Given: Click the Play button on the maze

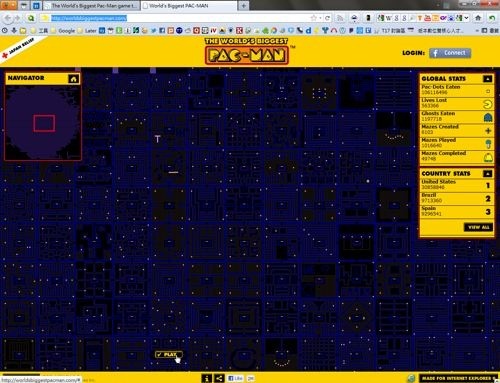Looking at the screenshot, I should 169,354.
